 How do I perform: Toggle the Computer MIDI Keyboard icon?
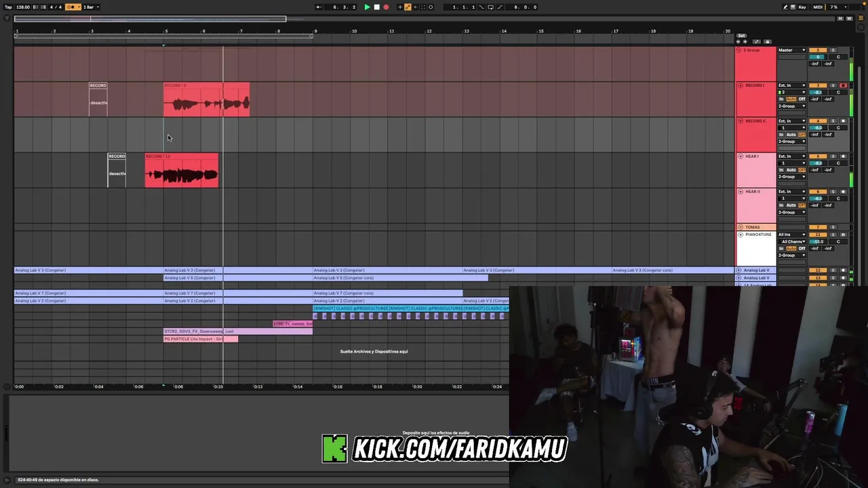(x=793, y=7)
